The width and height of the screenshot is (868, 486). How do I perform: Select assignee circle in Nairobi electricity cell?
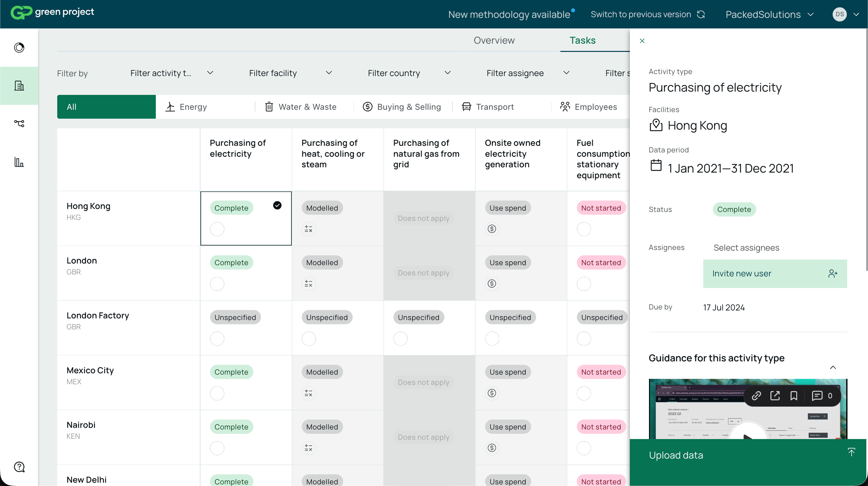(217, 448)
